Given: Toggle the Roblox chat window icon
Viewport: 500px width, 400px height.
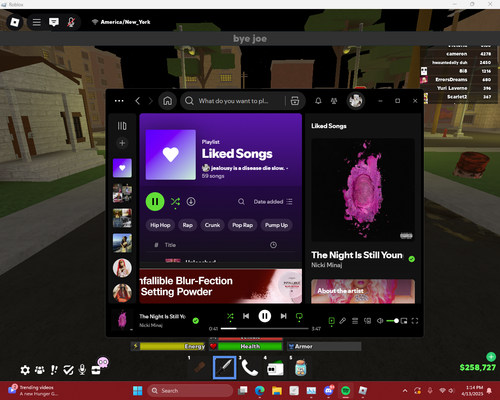Looking at the screenshot, I should click(x=54, y=22).
